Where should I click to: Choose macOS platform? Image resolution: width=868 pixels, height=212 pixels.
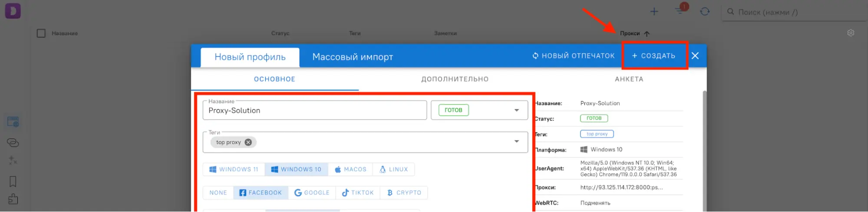tap(350, 170)
